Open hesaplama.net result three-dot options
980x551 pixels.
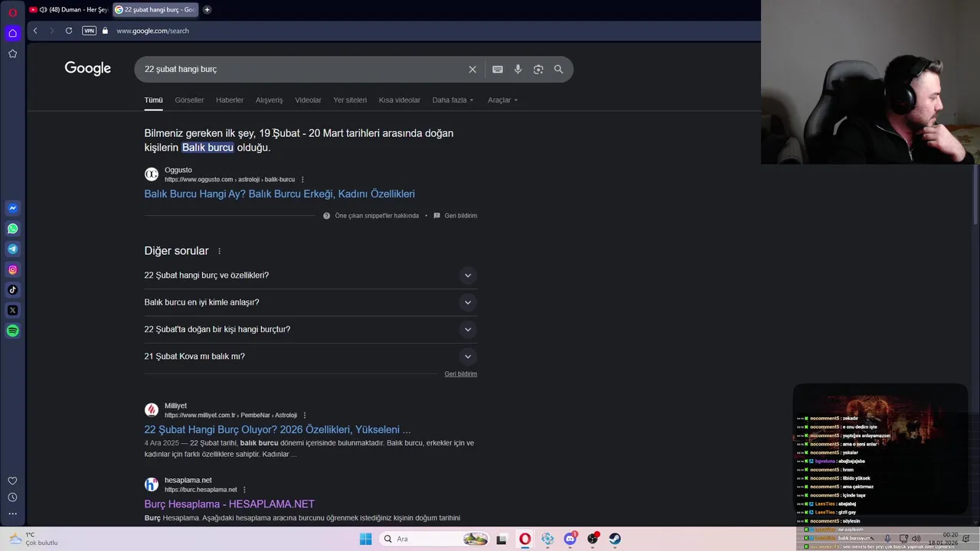tap(244, 490)
